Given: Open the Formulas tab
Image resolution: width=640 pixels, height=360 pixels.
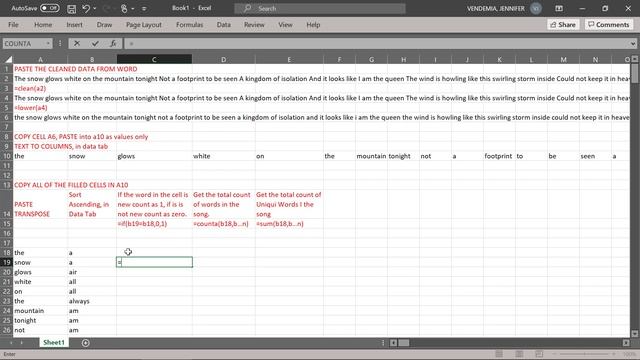Looking at the screenshot, I should pos(189,25).
